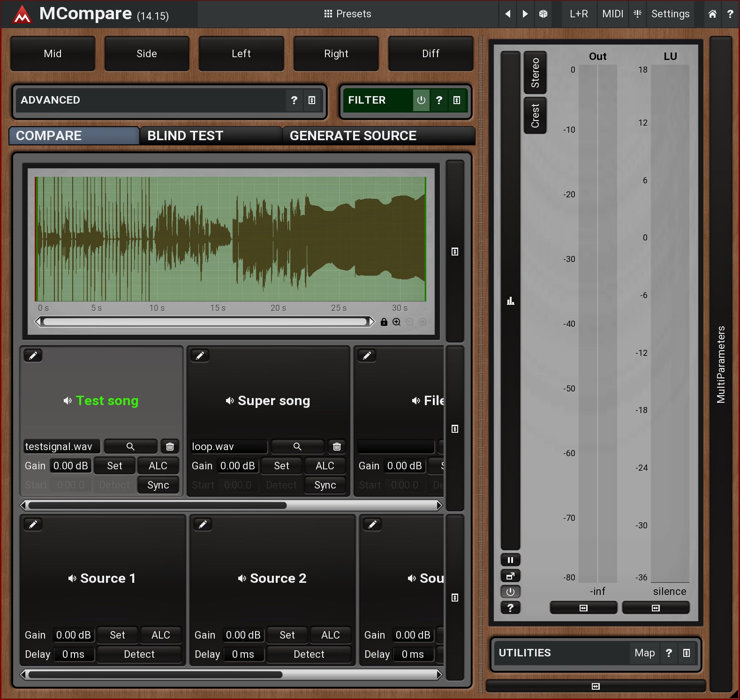
Task: Toggle the FILTER power button
Action: (x=421, y=100)
